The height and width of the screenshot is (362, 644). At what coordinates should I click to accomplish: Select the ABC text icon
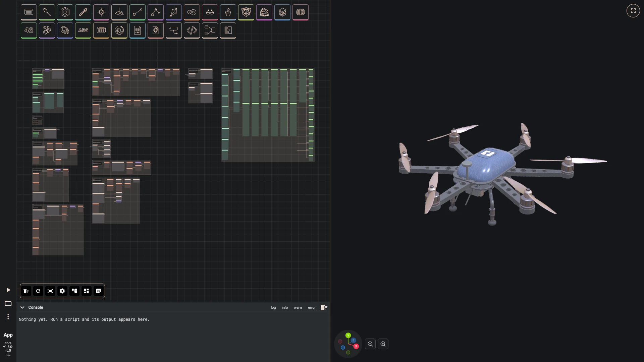pyautogui.click(x=83, y=31)
